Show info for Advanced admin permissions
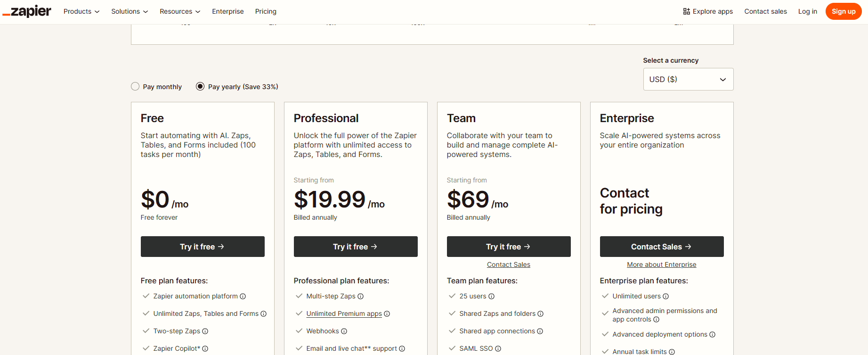Viewport: 868px width, 355px height. (x=657, y=319)
